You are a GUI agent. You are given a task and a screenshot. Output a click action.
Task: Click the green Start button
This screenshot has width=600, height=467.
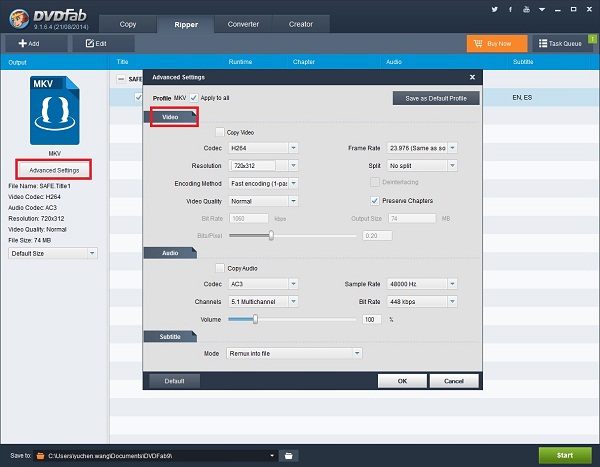click(x=565, y=455)
